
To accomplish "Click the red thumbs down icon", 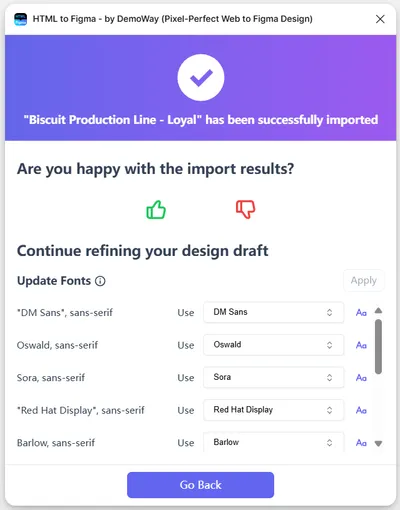I will pyautogui.click(x=246, y=209).
